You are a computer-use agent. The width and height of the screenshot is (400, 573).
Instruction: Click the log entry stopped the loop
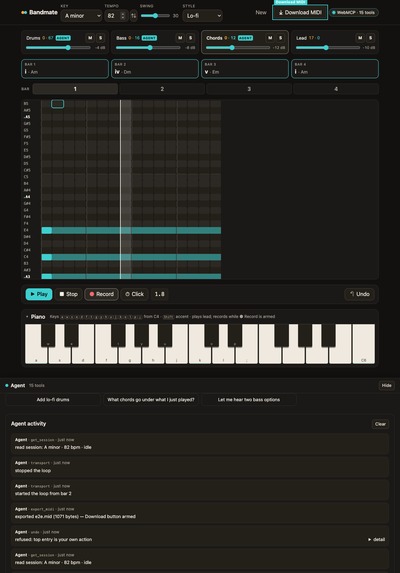pyautogui.click(x=199, y=467)
